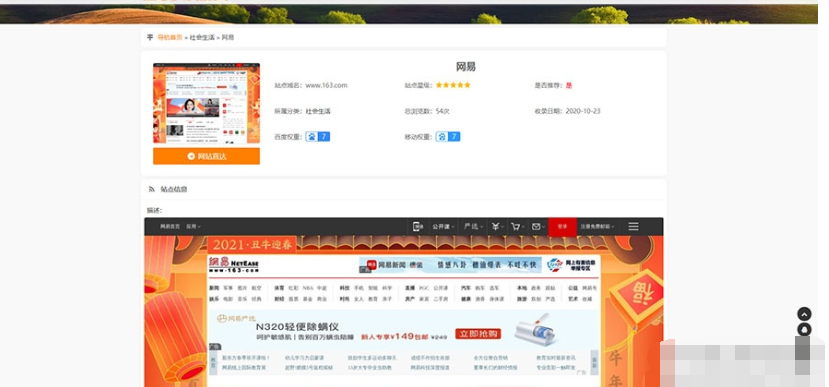Click the 社会生活 category value
This screenshot has width=829, height=387.
pos(318,111)
